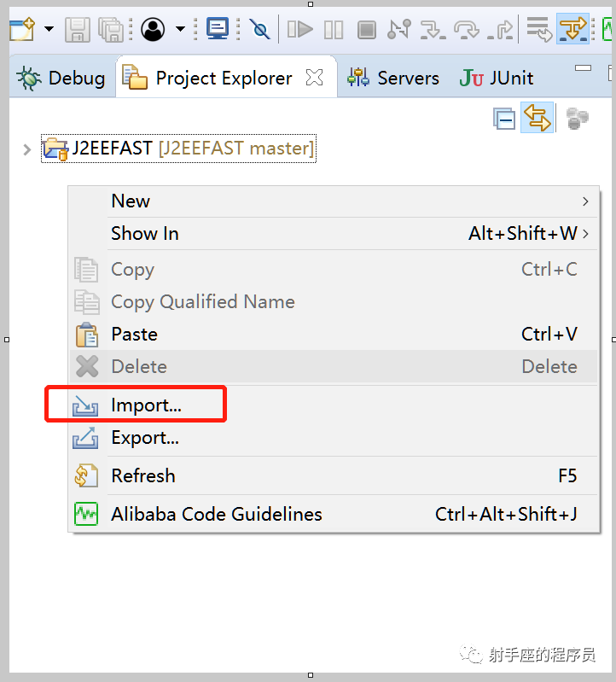
Task: Open dropdown arrow beside user profile icon
Action: click(180, 29)
